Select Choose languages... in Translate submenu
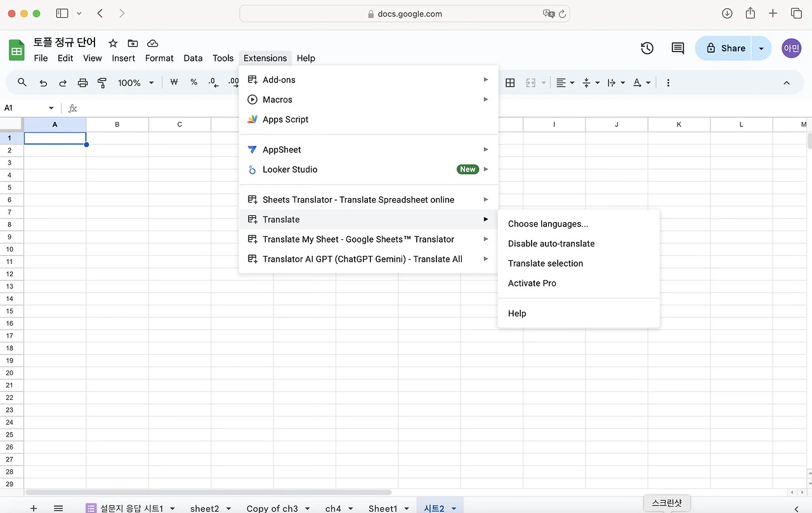The width and height of the screenshot is (812, 513). (x=579, y=224)
